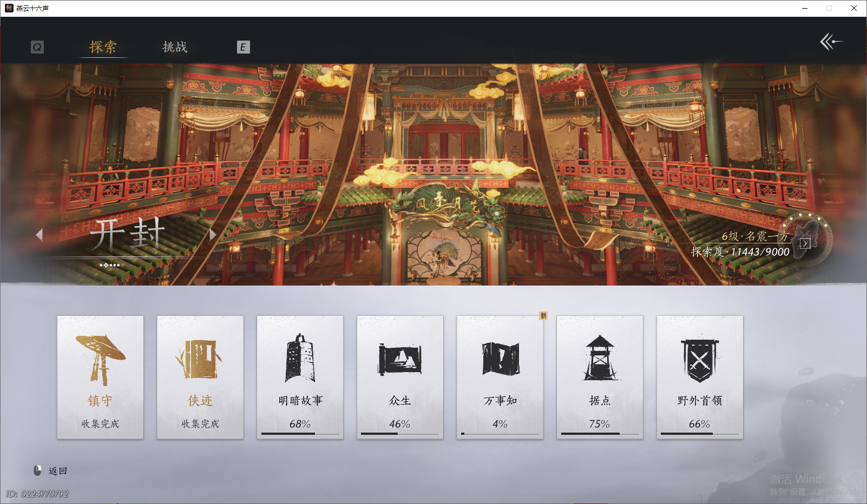Image resolution: width=867 pixels, height=504 pixels.
Task: Click the region page indicator dots
Action: pos(108,265)
